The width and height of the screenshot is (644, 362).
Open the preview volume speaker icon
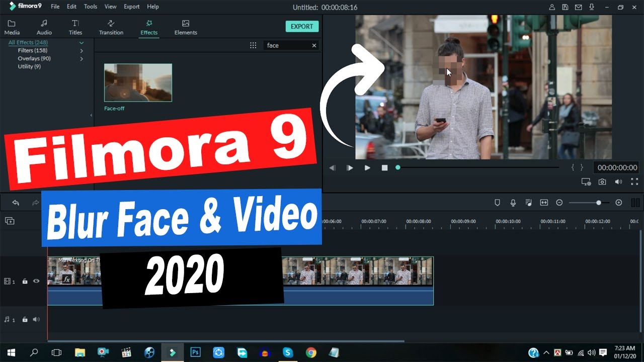pyautogui.click(x=618, y=182)
